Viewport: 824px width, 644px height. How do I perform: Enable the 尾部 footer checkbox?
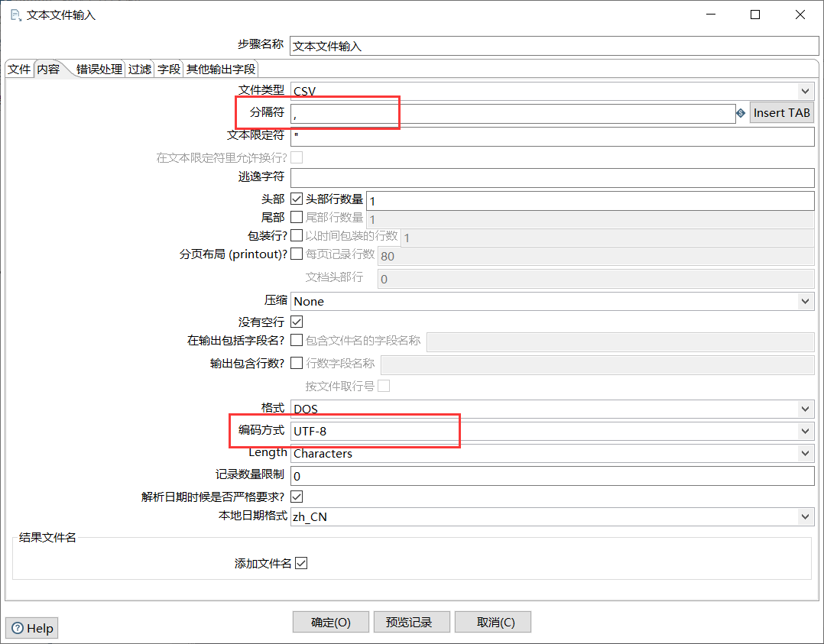coord(297,217)
